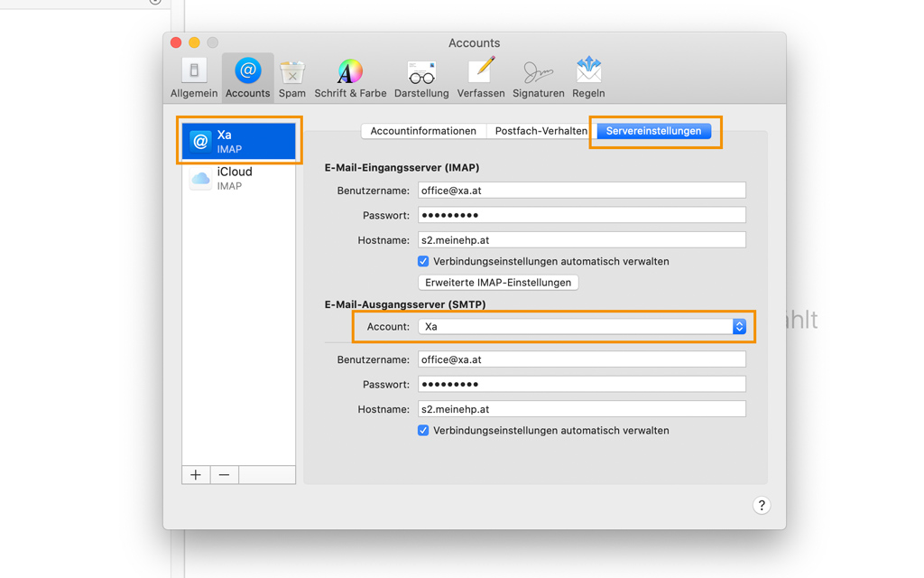Remove selected account with minus button
924x578 pixels.
tap(224, 475)
